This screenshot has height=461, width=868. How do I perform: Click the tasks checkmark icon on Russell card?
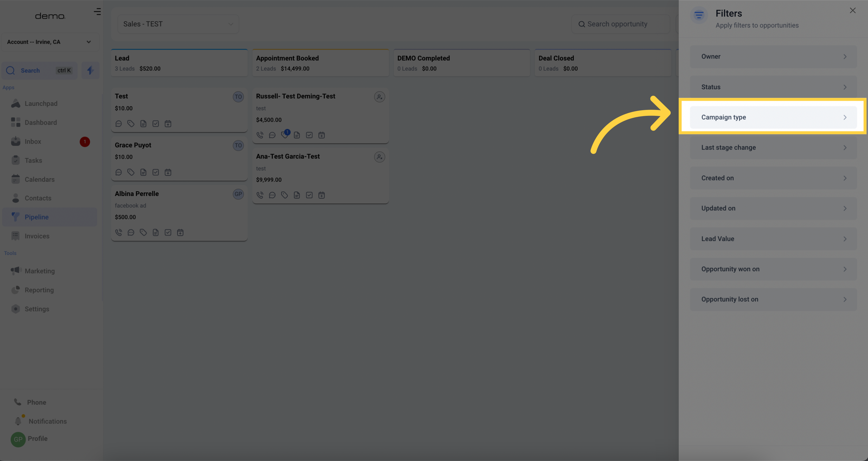click(309, 135)
